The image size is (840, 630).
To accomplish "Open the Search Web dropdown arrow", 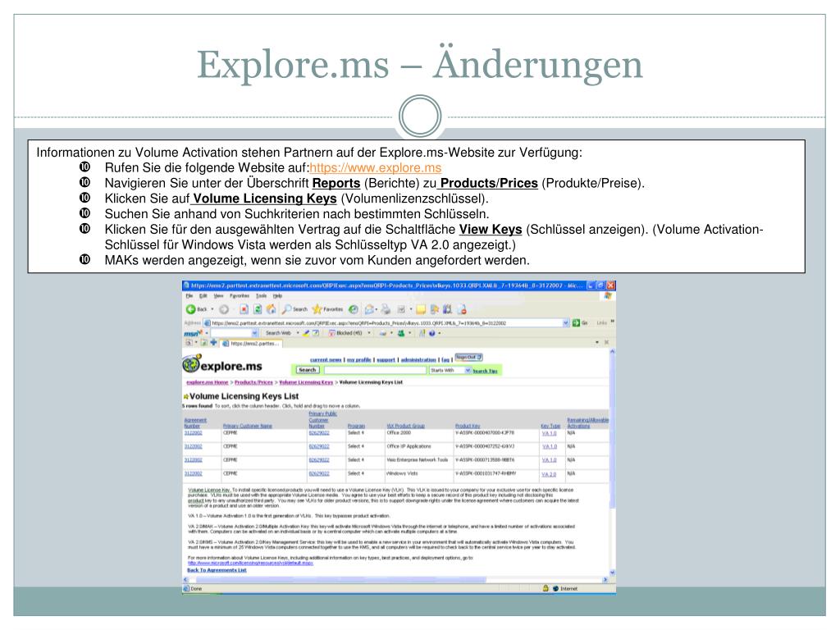I will point(298,333).
